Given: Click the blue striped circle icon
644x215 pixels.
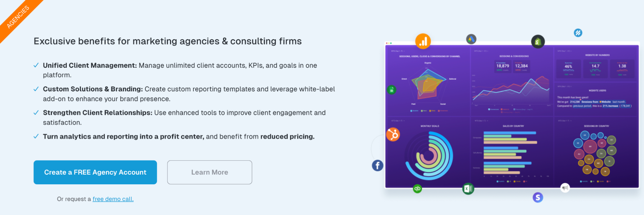Looking at the screenshot, I should coord(578,33).
